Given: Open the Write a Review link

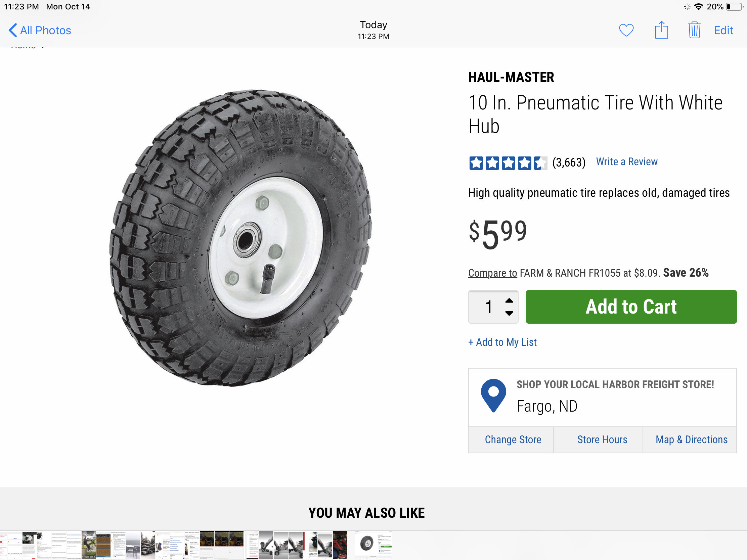Looking at the screenshot, I should click(x=626, y=162).
